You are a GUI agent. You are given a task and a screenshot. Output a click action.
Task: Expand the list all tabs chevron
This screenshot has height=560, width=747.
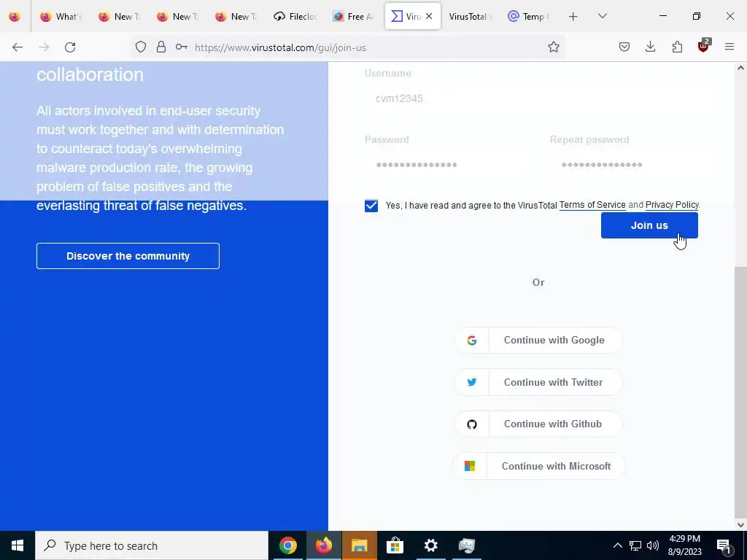click(602, 17)
